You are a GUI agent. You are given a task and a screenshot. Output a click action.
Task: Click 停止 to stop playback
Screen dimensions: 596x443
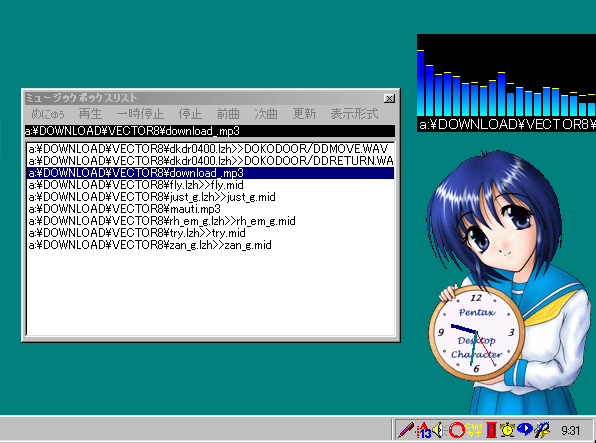tap(190, 114)
